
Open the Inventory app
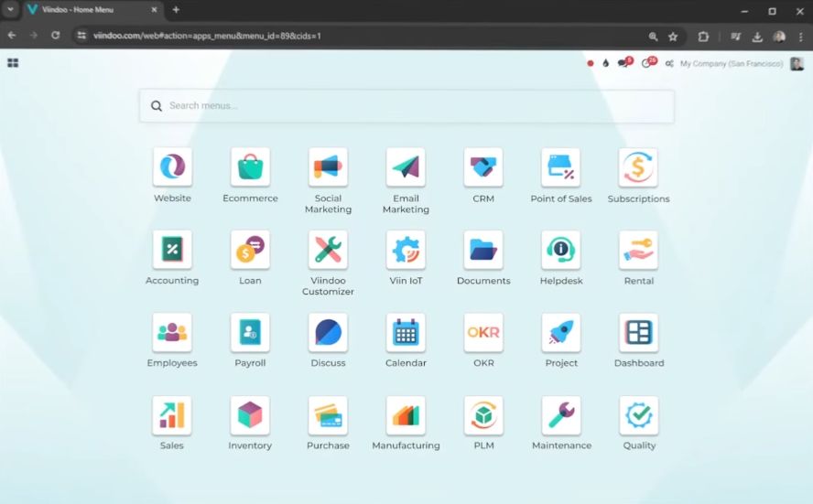[251, 415]
